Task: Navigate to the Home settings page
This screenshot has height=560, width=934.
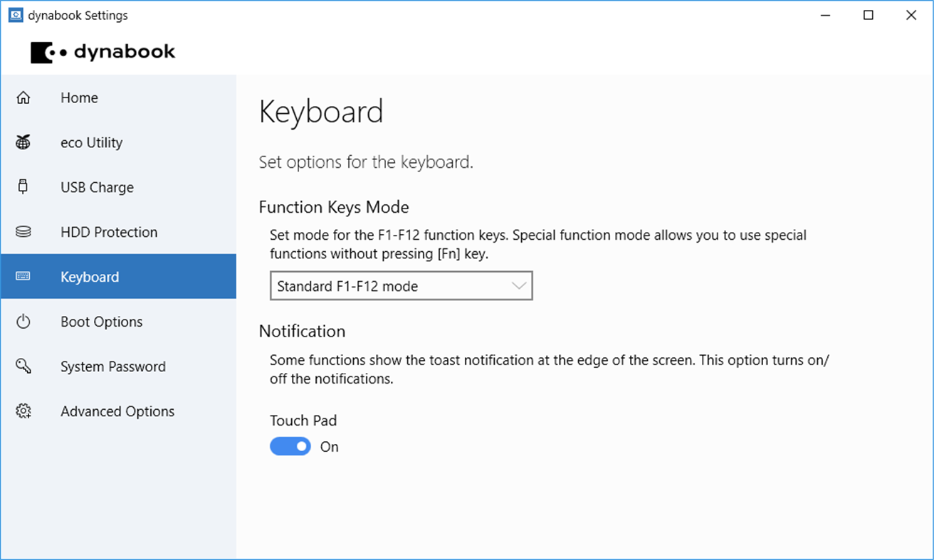Action: coord(79,97)
